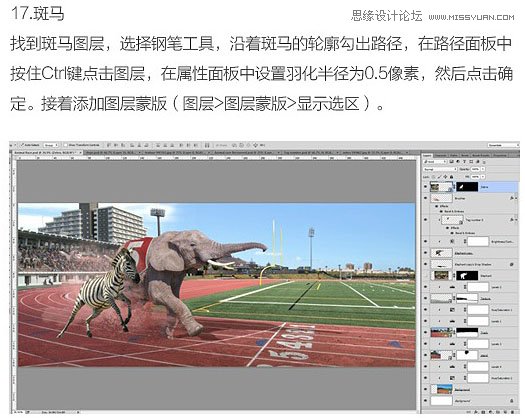This screenshot has height=418, width=525.
Task: Click the create new layer icon at panel bottom
Action: 505,412
